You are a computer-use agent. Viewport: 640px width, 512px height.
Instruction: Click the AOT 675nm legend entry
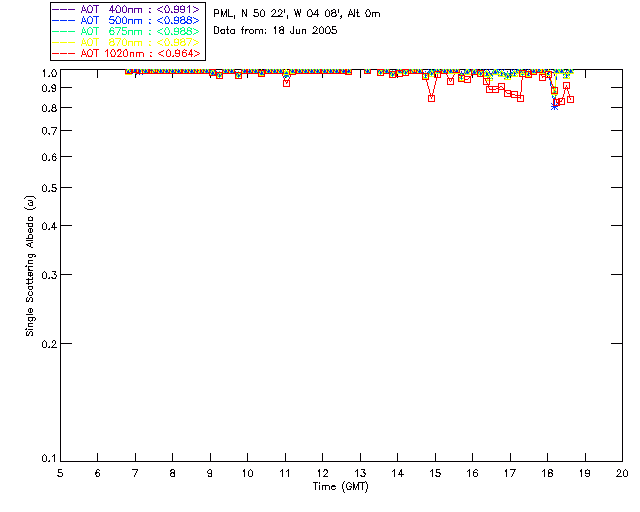click(127, 31)
